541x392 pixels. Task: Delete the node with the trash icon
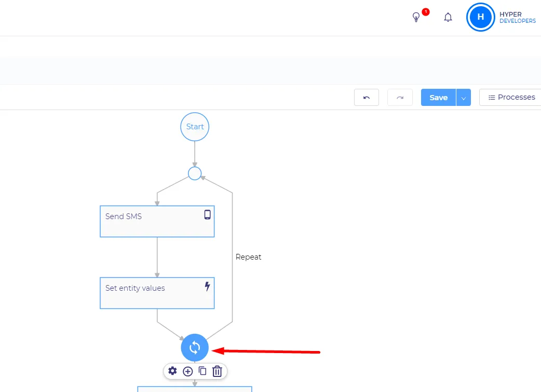click(x=217, y=371)
